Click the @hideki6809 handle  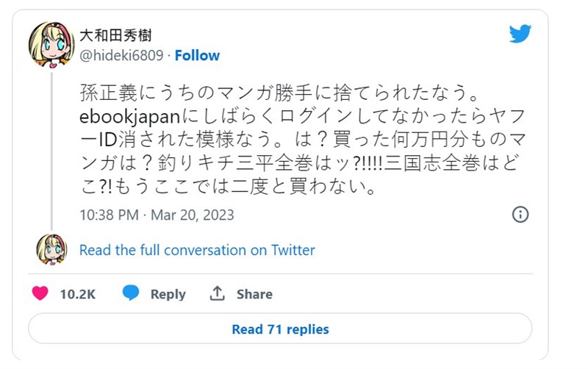point(121,55)
